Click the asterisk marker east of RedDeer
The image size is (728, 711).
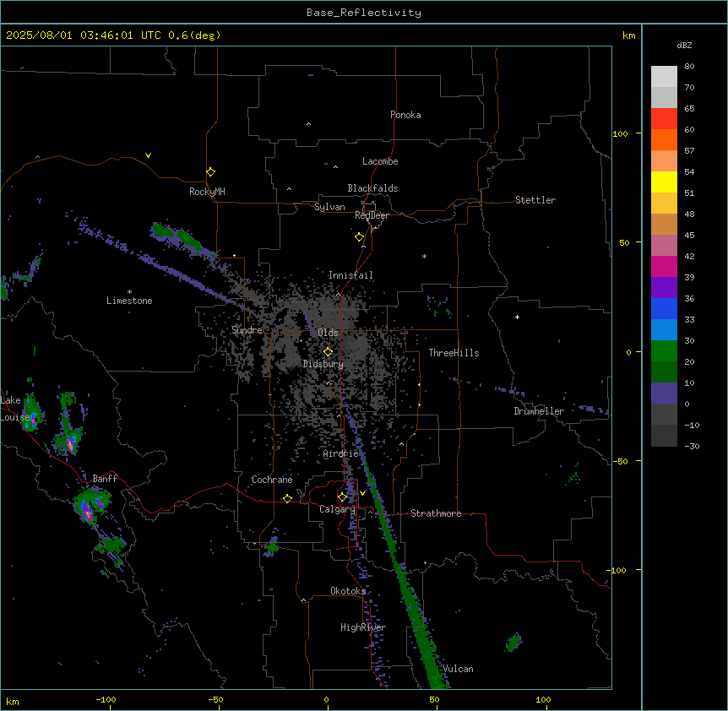tap(424, 256)
